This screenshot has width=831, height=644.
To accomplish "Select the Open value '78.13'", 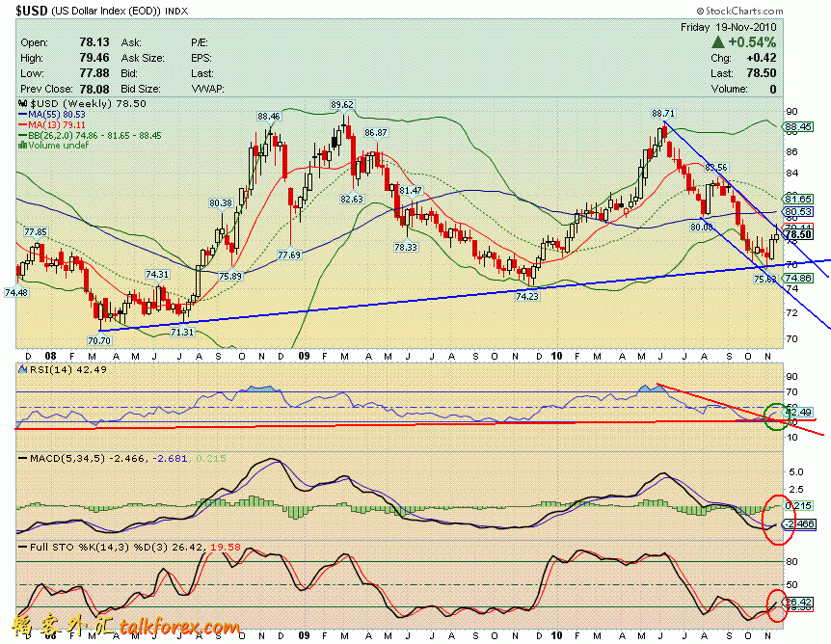I will click(x=94, y=42).
